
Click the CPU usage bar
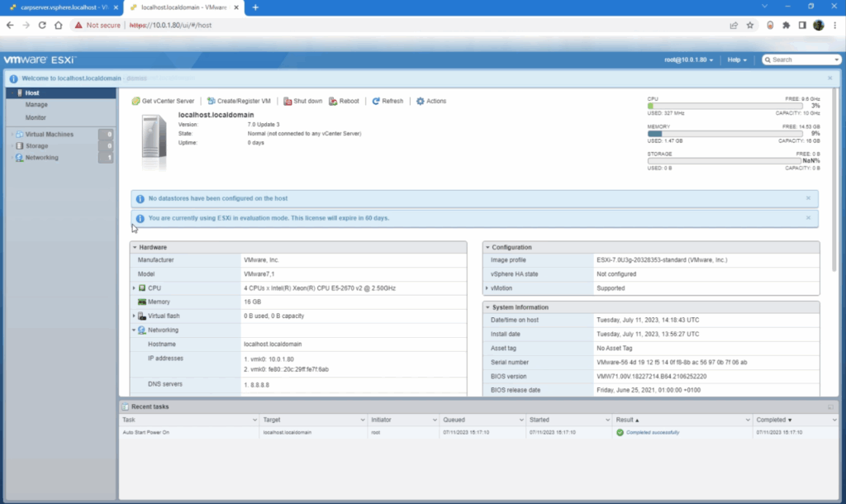tap(725, 106)
